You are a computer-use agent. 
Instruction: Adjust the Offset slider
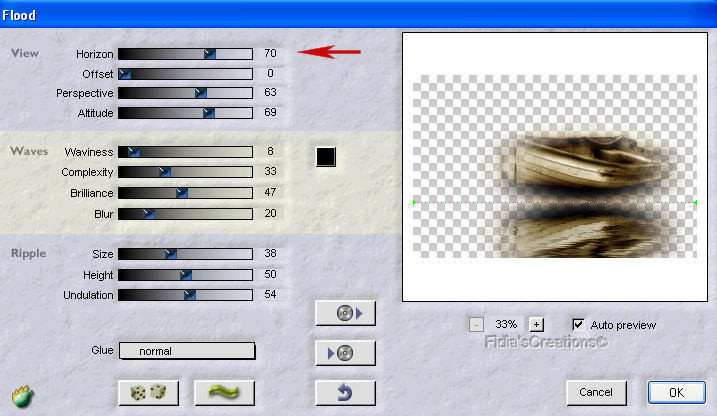tap(185, 74)
